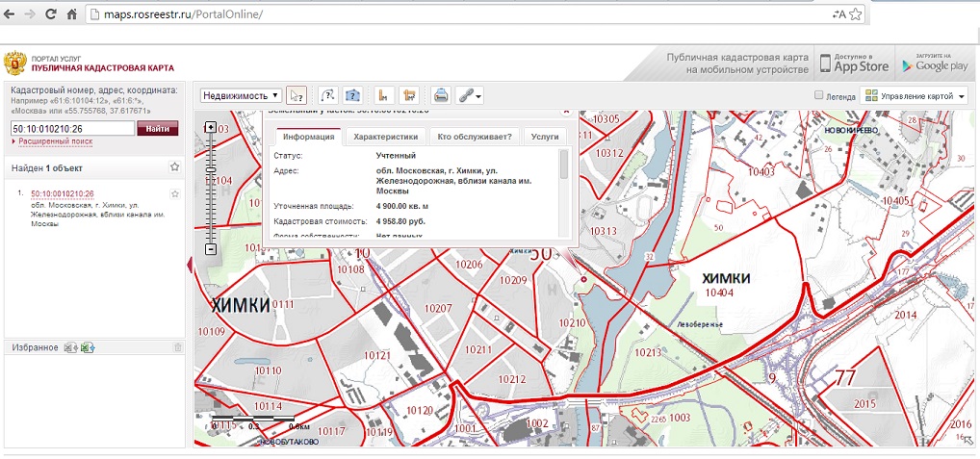
Task: Click the info popup vertical scrollbar
Action: 564,165
